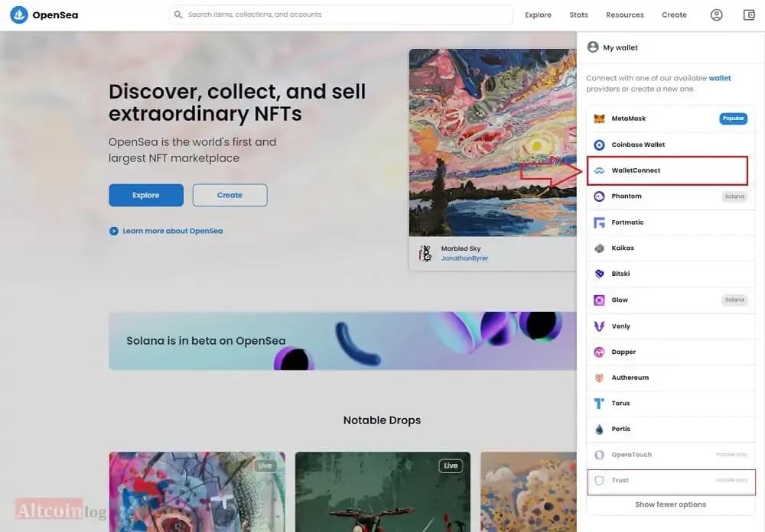
Task: Open the Explore menu
Action: point(538,15)
